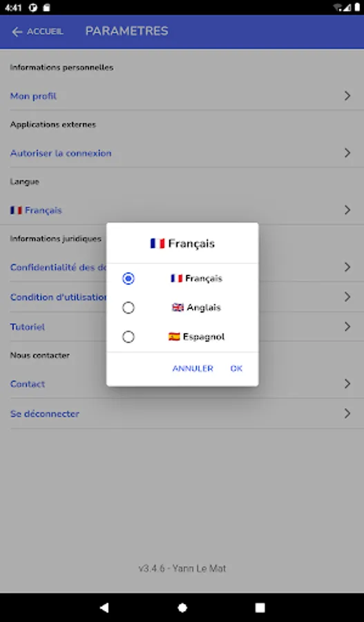Viewport: 364px width, 622px height.
Task: Open the Tutoriel row chevron
Action: point(347,327)
